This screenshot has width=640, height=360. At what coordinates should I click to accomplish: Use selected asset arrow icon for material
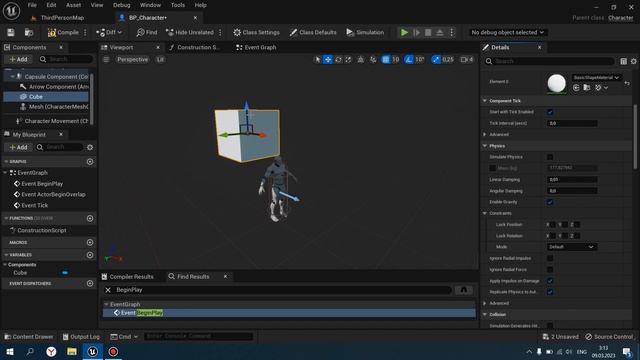[x=576, y=88]
